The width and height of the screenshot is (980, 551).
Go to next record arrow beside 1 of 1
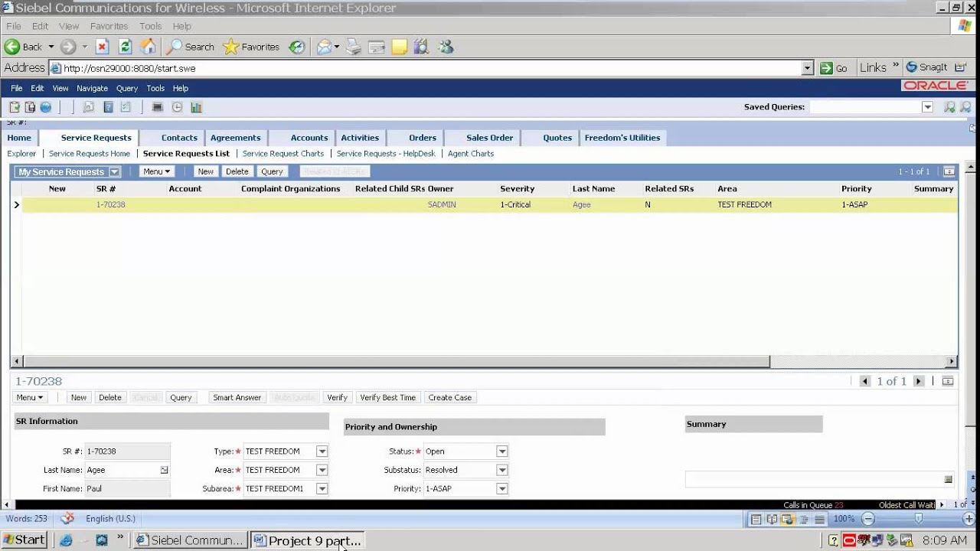pos(919,381)
